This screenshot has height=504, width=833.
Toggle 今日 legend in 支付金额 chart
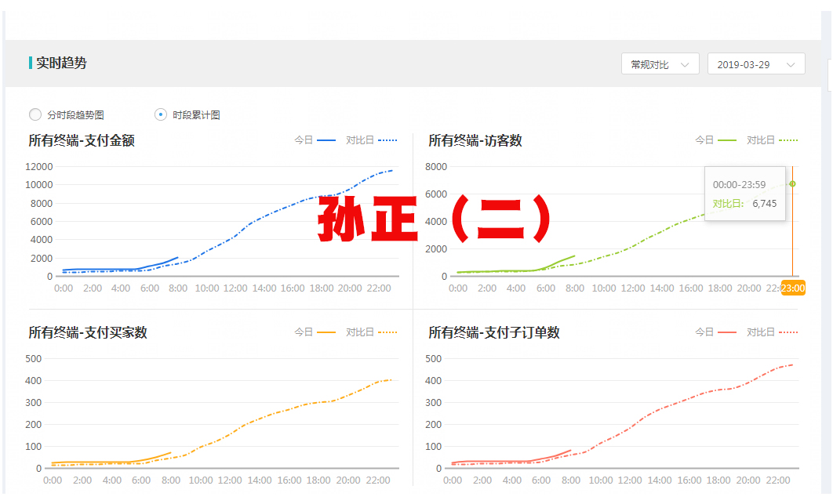315,140
